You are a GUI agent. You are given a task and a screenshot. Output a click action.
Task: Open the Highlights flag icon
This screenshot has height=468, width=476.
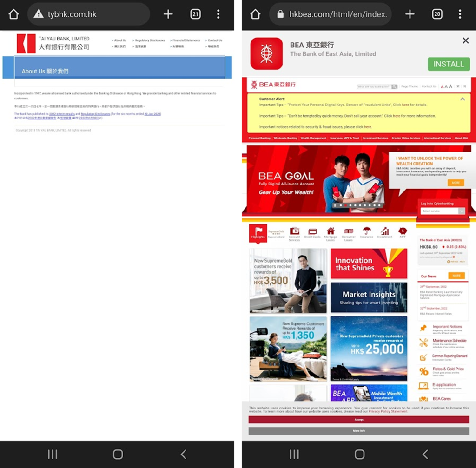(x=258, y=233)
